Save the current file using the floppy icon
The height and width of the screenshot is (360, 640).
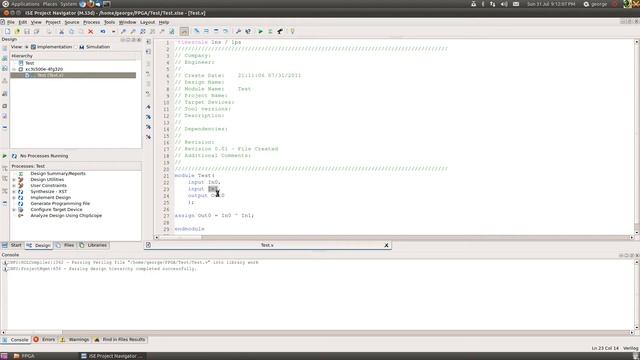coord(27,31)
